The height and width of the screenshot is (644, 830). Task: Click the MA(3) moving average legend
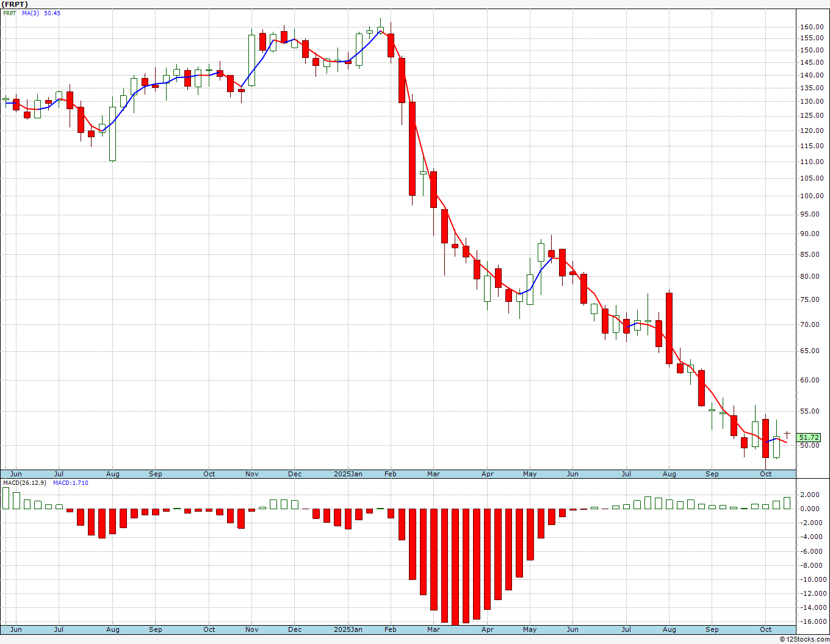tap(31, 13)
